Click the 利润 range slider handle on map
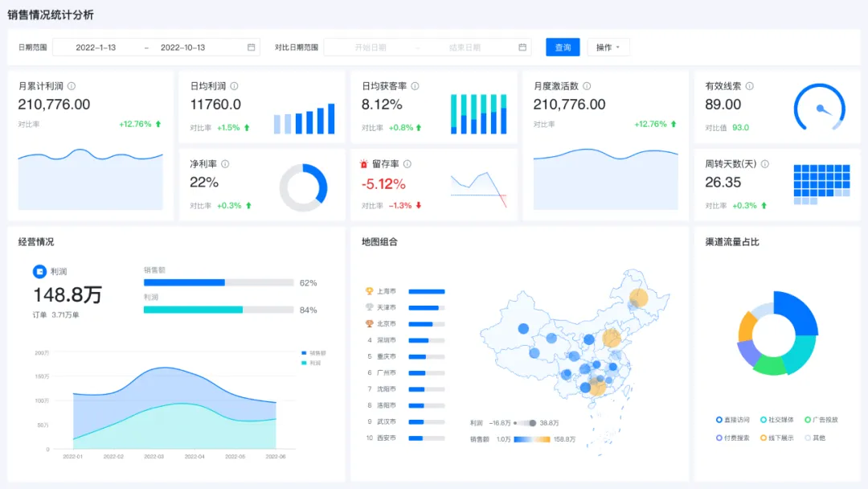Image resolution: width=868 pixels, height=489 pixels. 532,423
